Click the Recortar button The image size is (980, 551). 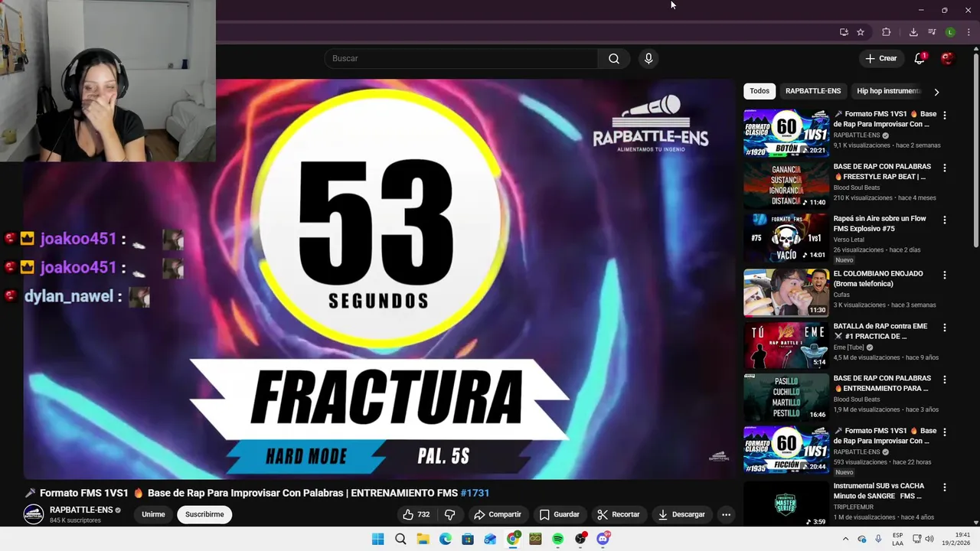point(618,514)
